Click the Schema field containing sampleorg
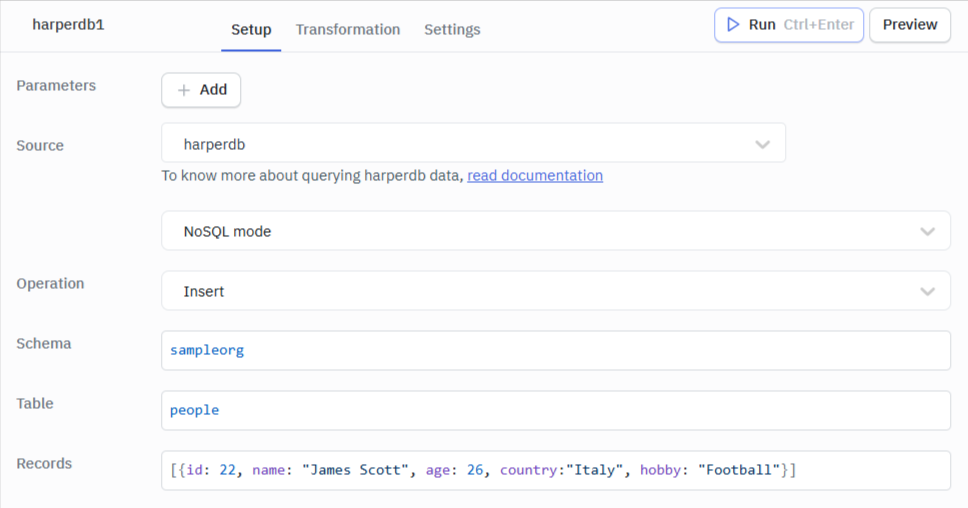 coord(556,351)
